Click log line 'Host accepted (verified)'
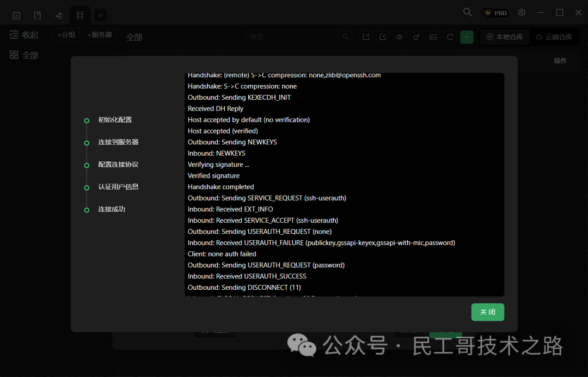The width and height of the screenshot is (588, 377). tap(223, 131)
